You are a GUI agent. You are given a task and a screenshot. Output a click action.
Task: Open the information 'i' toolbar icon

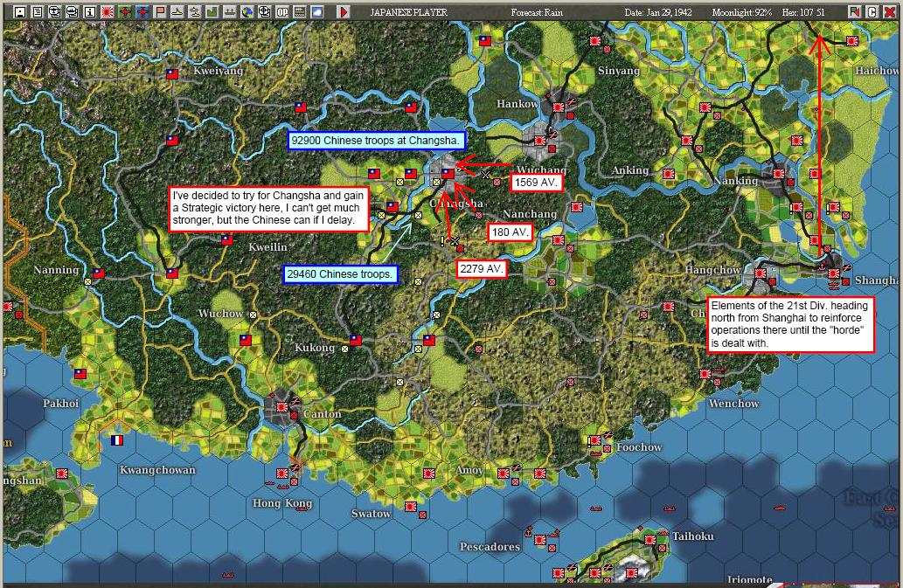(89, 11)
